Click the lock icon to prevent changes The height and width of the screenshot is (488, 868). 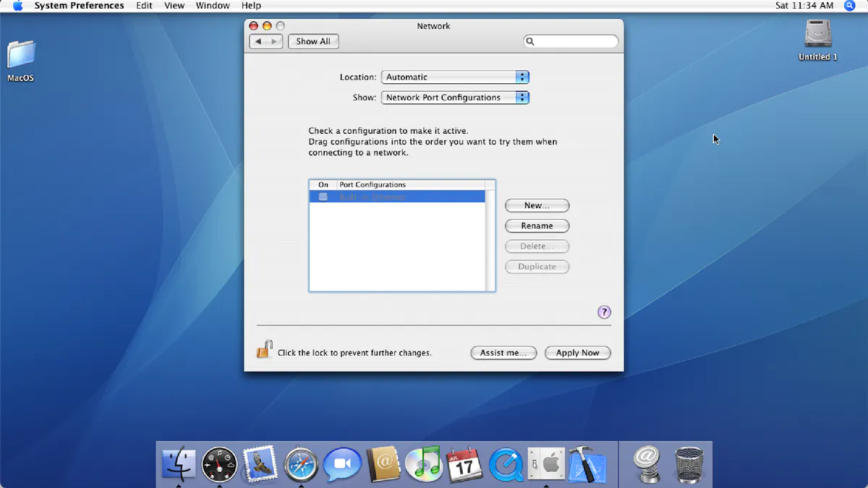(x=264, y=350)
